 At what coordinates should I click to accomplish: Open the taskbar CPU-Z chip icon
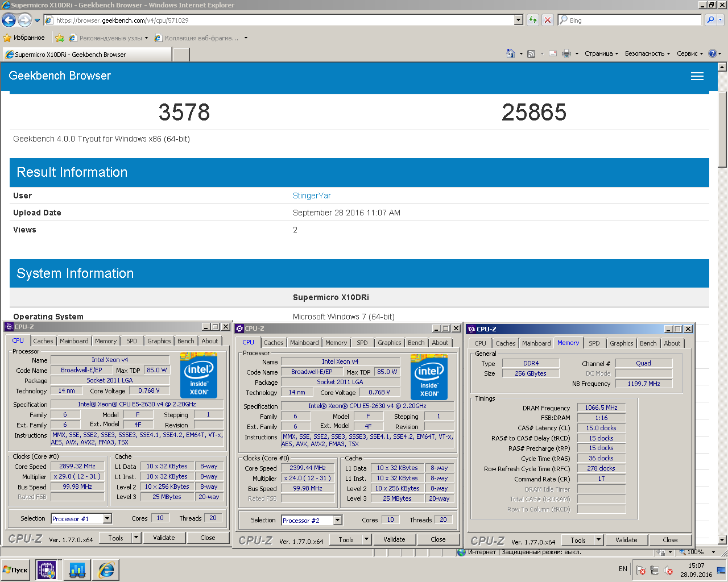(x=46, y=569)
